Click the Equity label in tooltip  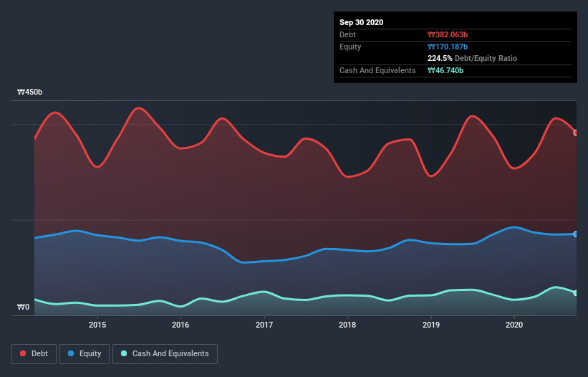350,47
